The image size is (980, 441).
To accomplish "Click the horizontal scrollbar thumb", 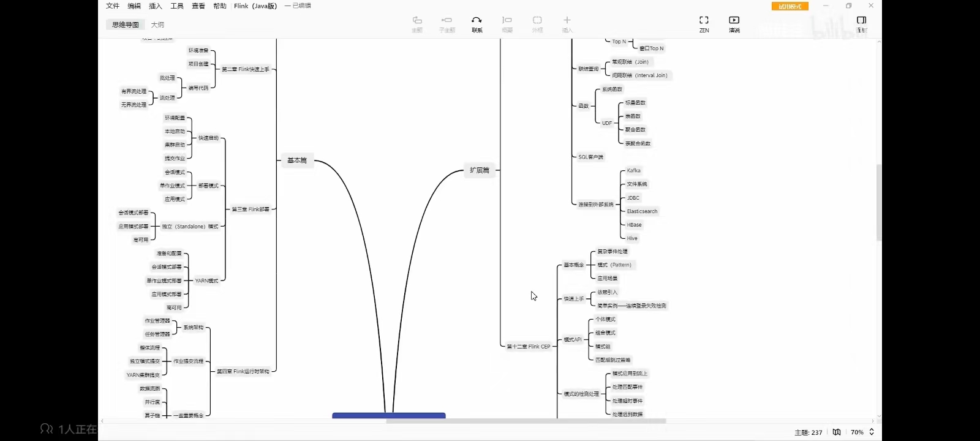I will (526, 421).
